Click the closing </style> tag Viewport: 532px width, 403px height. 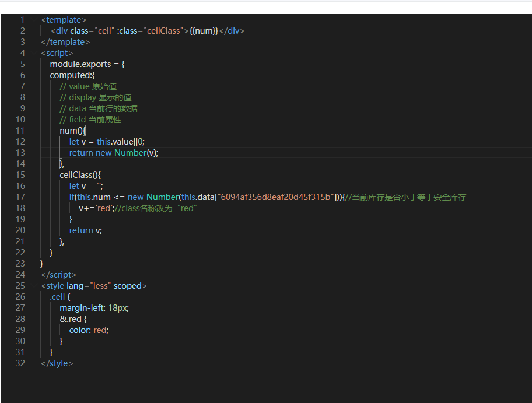coord(57,363)
